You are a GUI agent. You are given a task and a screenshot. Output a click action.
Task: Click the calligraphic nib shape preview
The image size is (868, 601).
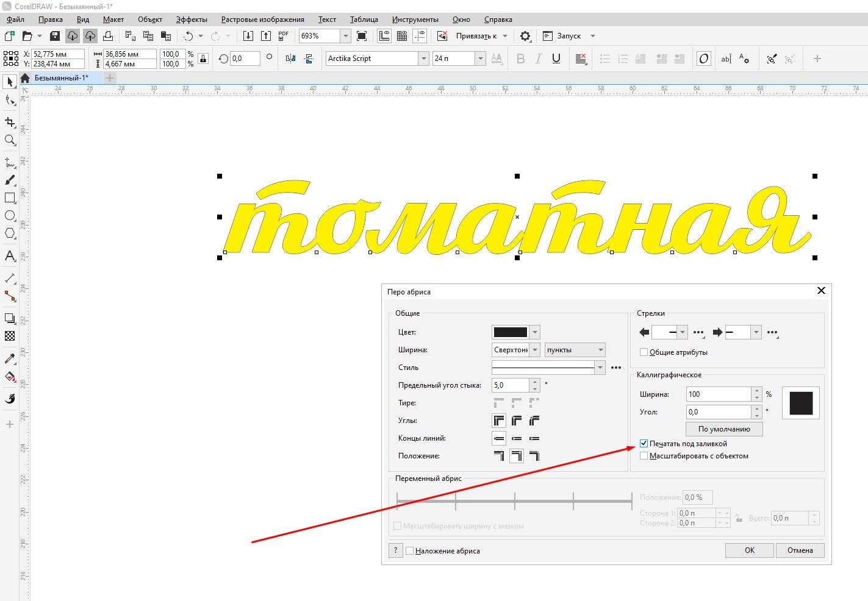(x=801, y=403)
